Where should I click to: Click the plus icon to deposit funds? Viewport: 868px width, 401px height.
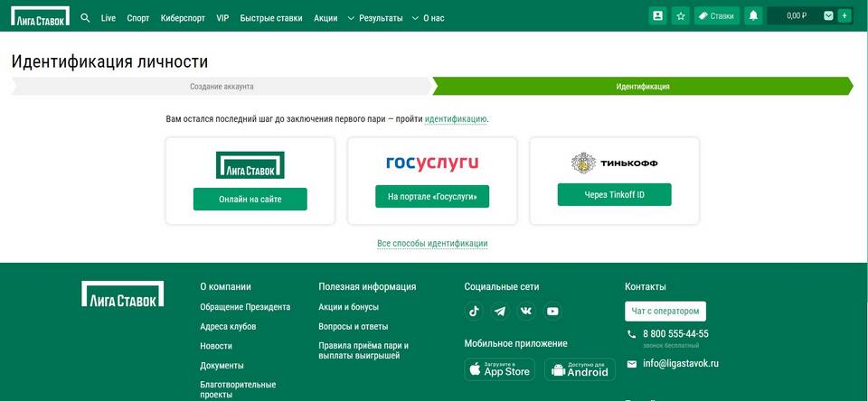coord(844,15)
